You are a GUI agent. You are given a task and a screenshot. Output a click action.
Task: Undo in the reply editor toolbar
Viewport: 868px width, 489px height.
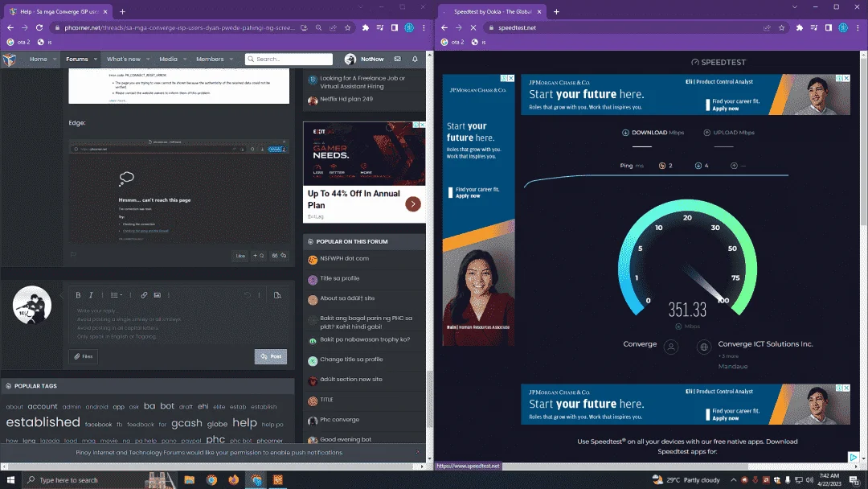click(x=248, y=295)
